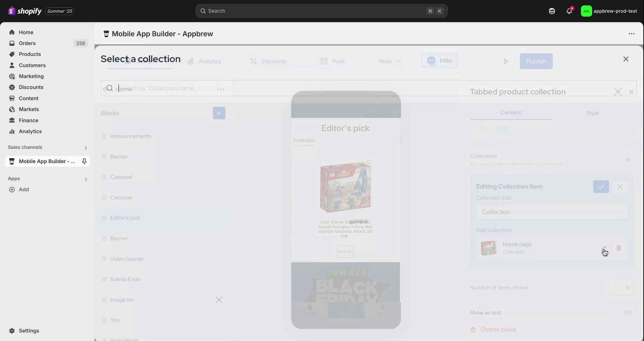Click the preview play button
The image size is (644, 341).
pyautogui.click(x=506, y=61)
